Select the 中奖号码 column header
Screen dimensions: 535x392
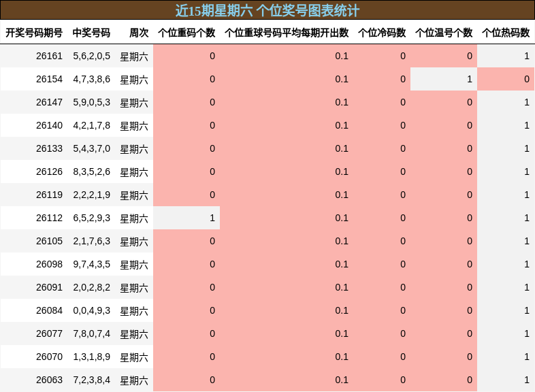coord(91,33)
